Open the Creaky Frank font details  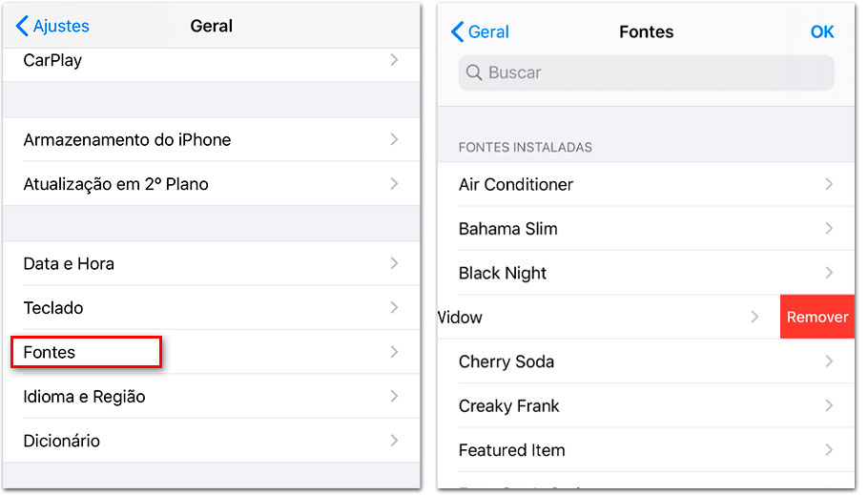tap(646, 406)
